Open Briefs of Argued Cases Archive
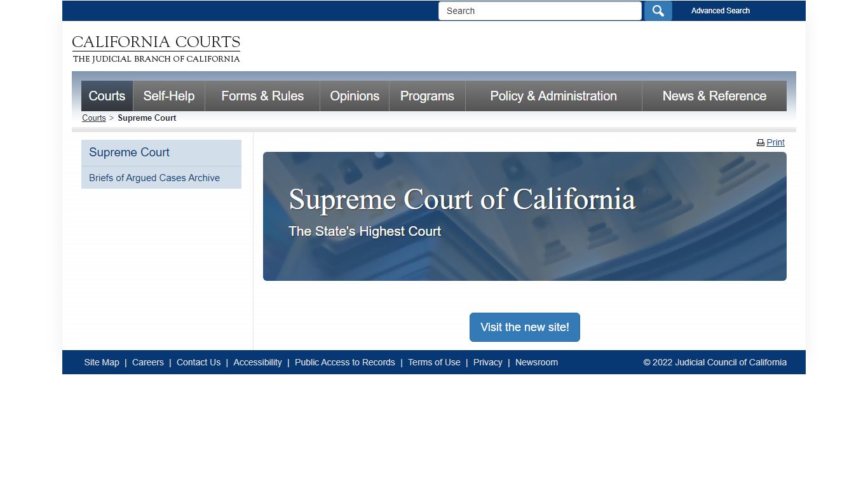The width and height of the screenshot is (868, 488). [161, 178]
